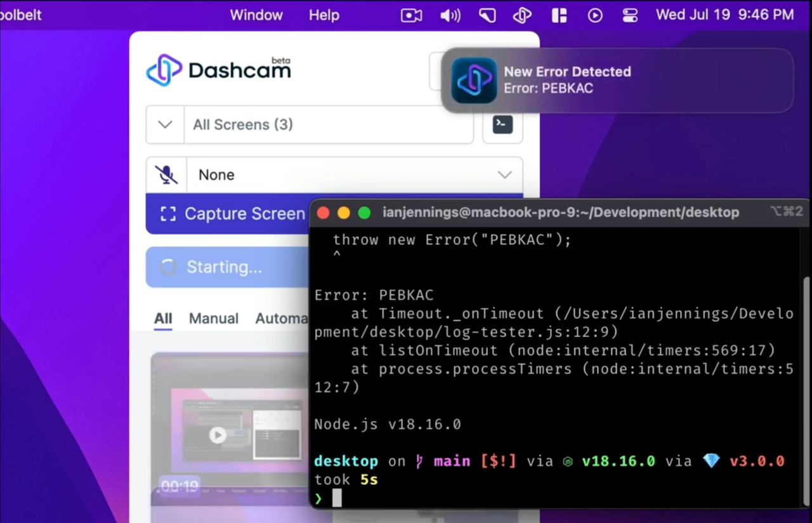Click the Dashcam menu bar icon
The width and height of the screenshot is (812, 523).
[x=521, y=15]
